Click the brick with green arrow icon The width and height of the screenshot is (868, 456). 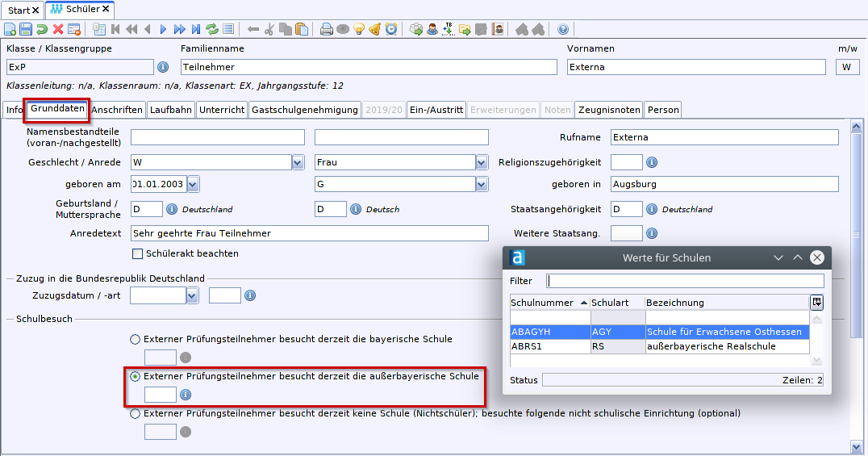(x=415, y=29)
